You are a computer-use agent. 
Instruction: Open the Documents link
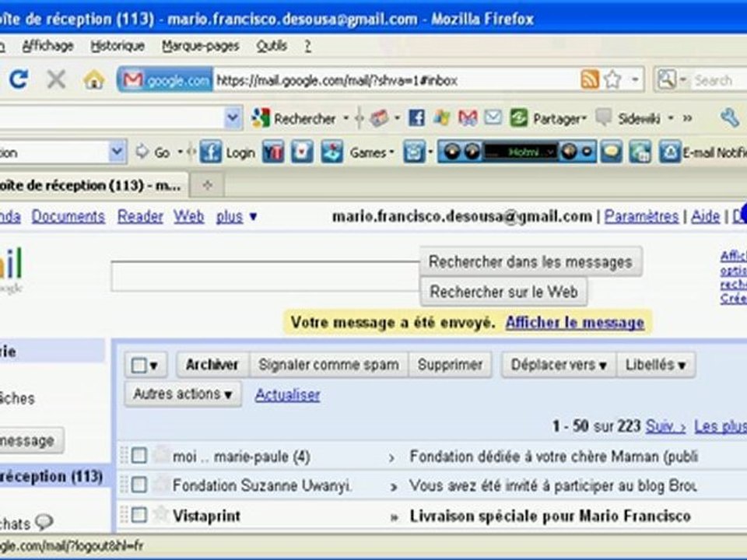[68, 216]
